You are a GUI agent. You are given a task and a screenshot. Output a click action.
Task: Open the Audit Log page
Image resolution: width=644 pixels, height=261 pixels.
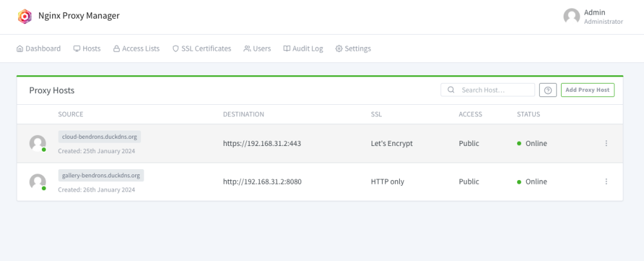303,48
